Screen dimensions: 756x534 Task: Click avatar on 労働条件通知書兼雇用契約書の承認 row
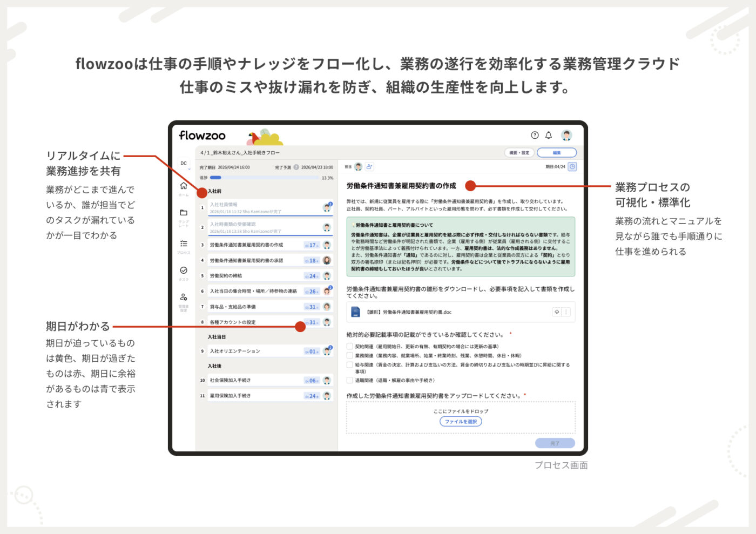[327, 260]
